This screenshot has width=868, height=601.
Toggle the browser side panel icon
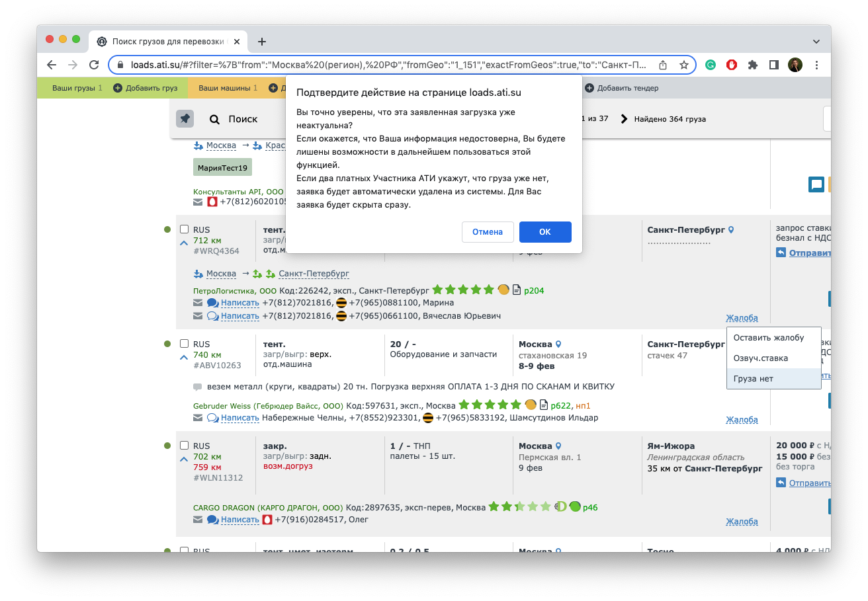pos(773,65)
